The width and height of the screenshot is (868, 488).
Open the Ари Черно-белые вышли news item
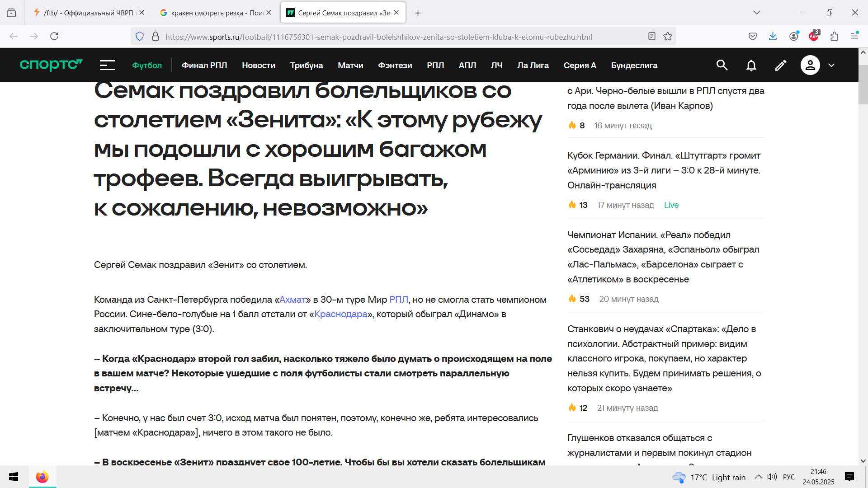666,98
